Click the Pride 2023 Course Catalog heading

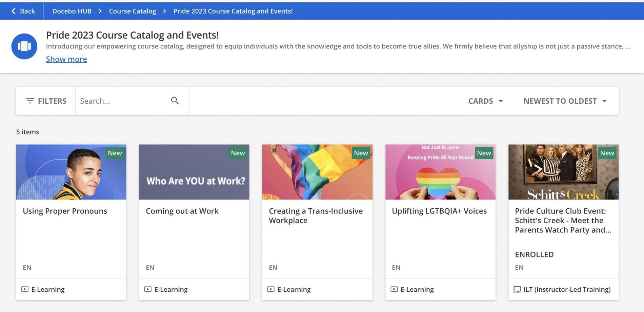point(132,35)
